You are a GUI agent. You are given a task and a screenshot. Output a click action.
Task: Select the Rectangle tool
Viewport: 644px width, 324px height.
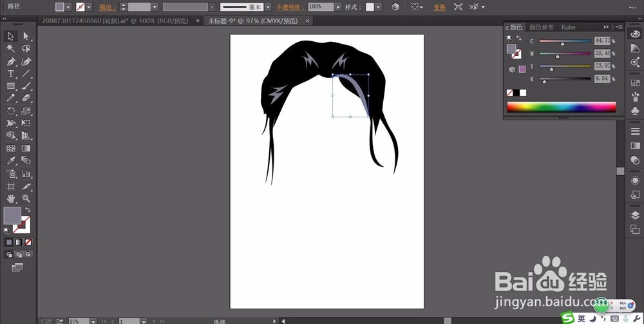pos(11,86)
